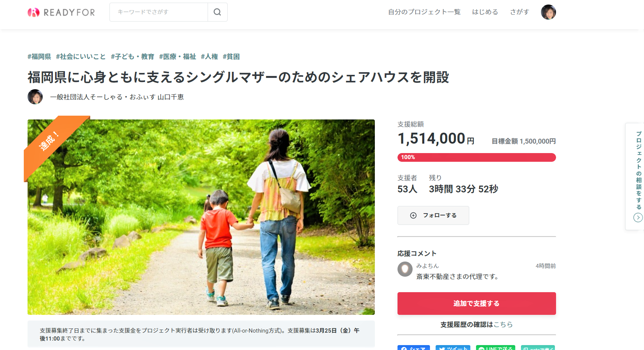The width and height of the screenshot is (644, 350).
Task: Click the project owner's avatar photo
Action: point(35,97)
